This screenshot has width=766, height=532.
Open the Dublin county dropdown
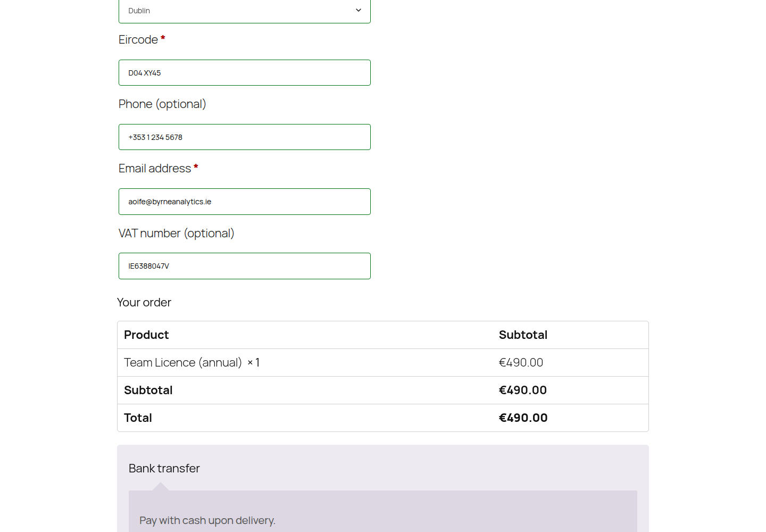pos(244,11)
